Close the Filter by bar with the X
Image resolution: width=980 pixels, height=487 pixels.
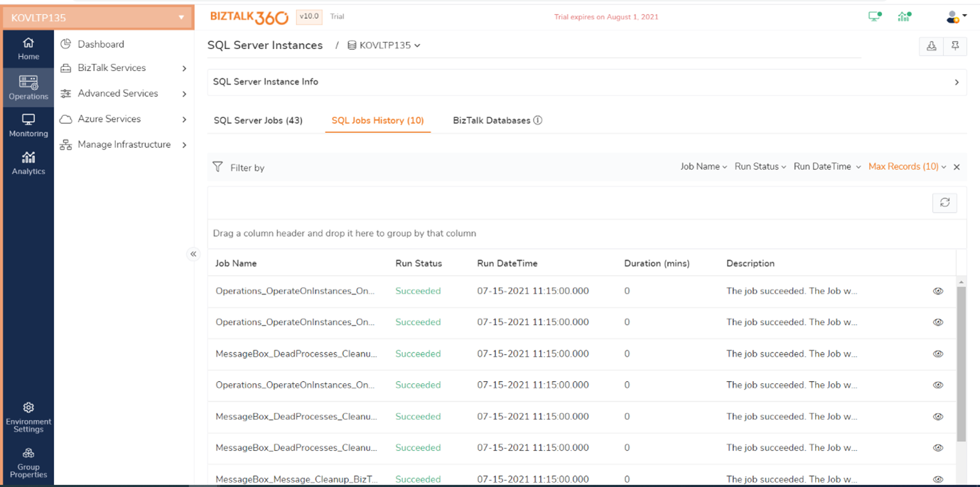point(957,166)
